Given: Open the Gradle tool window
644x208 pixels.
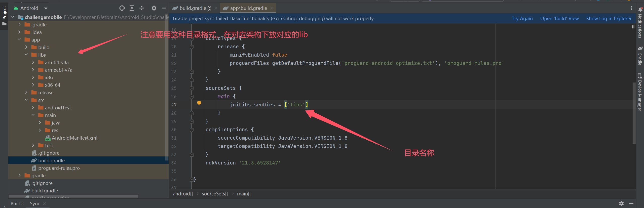Looking at the screenshot, I should (640, 56).
